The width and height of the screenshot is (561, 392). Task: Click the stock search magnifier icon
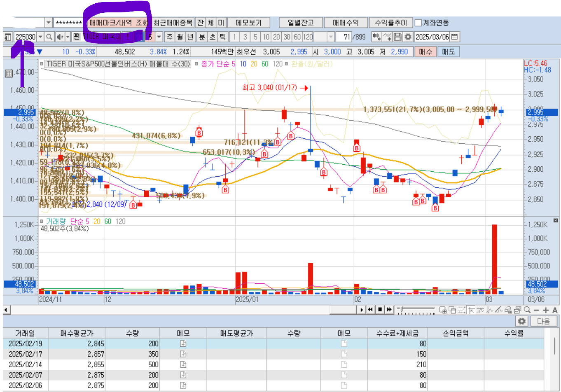pos(49,37)
